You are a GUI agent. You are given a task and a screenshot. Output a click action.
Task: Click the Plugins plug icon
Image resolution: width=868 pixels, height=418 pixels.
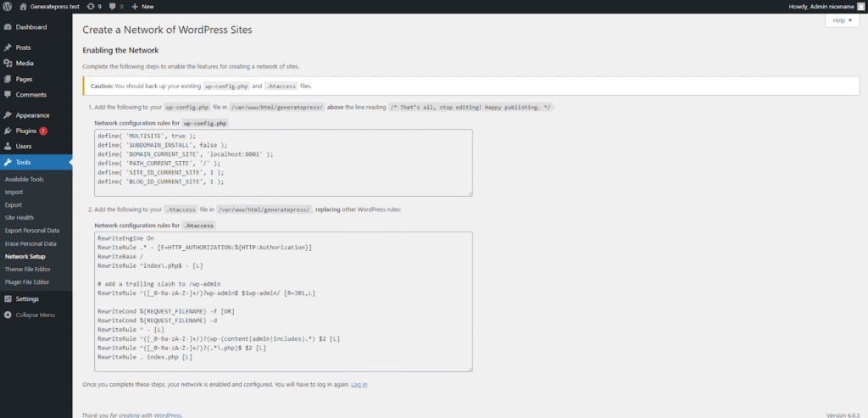tap(8, 131)
